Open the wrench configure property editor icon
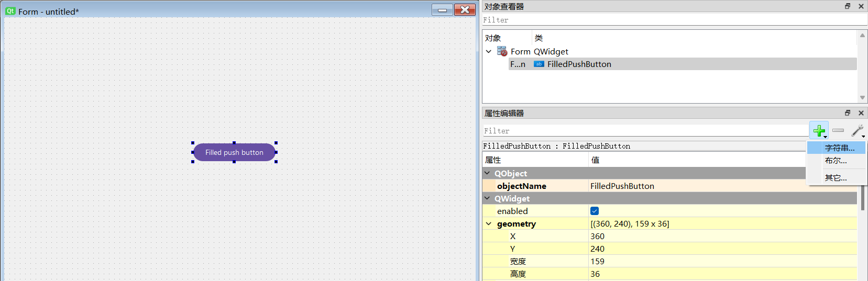868x281 pixels. coord(857,130)
